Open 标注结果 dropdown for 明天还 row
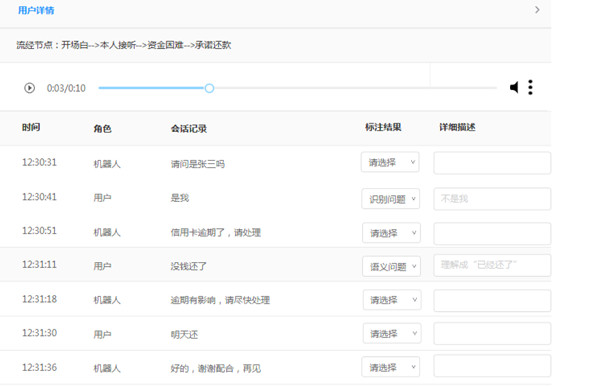The height and width of the screenshot is (389, 592). (x=392, y=333)
